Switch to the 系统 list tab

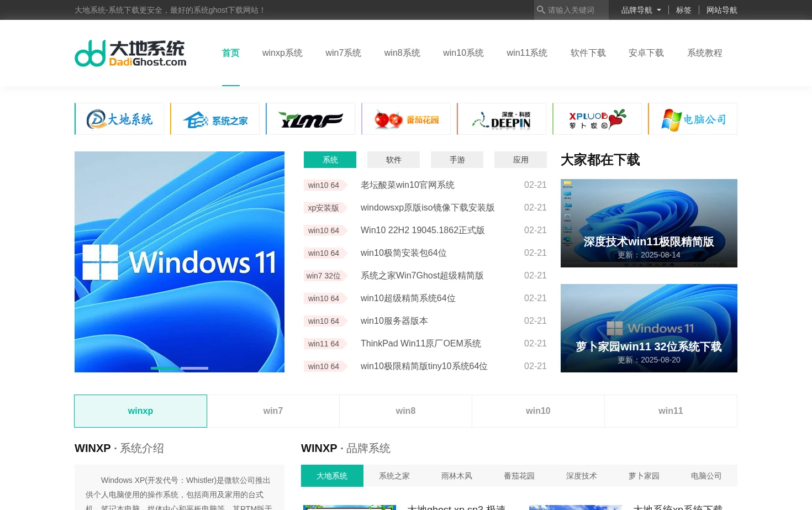click(x=330, y=160)
